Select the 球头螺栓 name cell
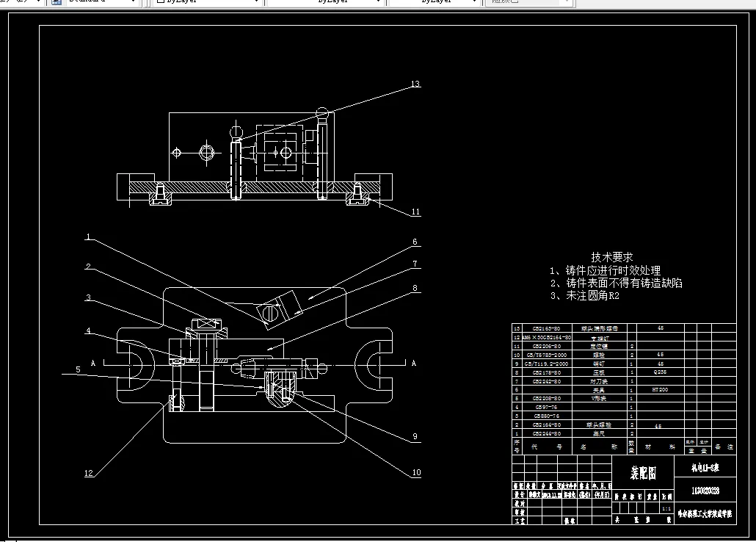756x542 pixels. (599, 424)
